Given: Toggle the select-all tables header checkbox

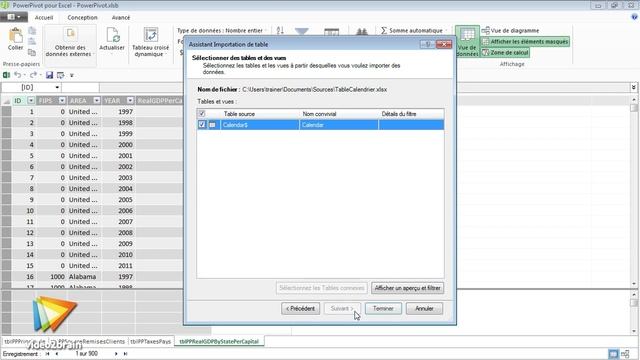Looking at the screenshot, I should pyautogui.click(x=202, y=113).
